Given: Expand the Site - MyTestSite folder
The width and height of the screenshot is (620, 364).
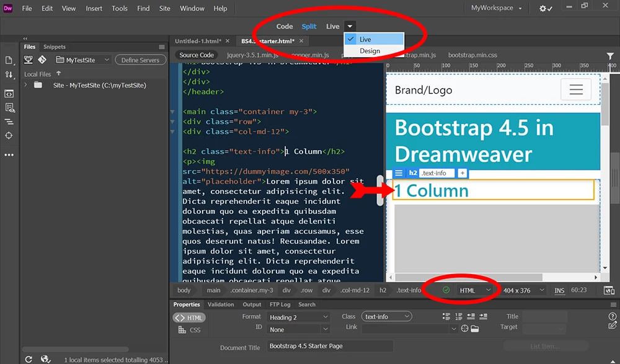Looking at the screenshot, I should (25, 85).
